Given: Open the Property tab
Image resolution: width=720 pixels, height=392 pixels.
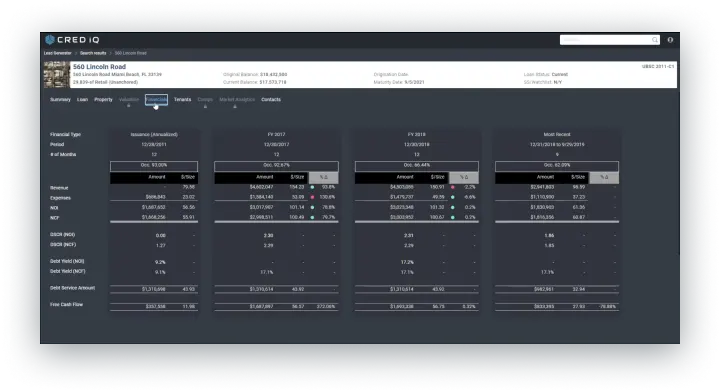Looking at the screenshot, I should (x=103, y=100).
